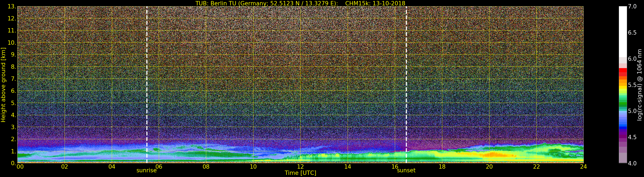This screenshot has height=177, width=644.
Task: Click the '00' tick on the time axis
Action: click(x=20, y=167)
